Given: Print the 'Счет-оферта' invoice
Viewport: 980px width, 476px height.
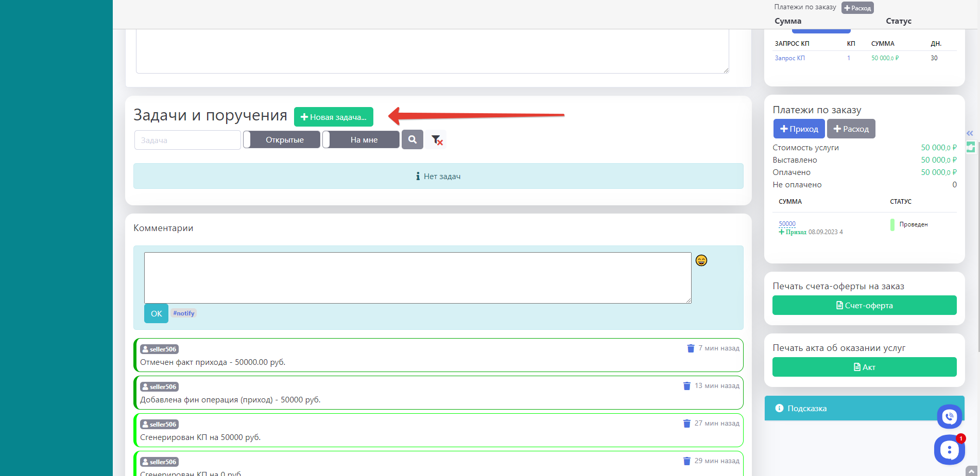Looking at the screenshot, I should 864,305.
